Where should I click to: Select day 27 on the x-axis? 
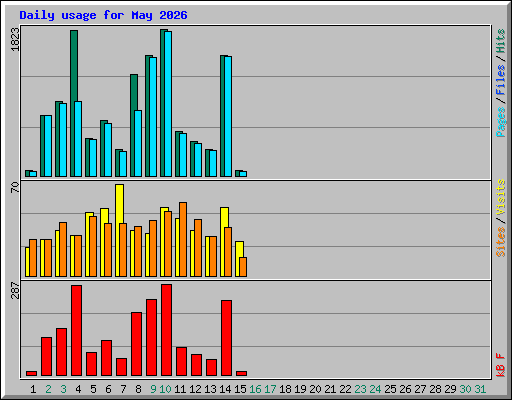pyautogui.click(x=420, y=389)
